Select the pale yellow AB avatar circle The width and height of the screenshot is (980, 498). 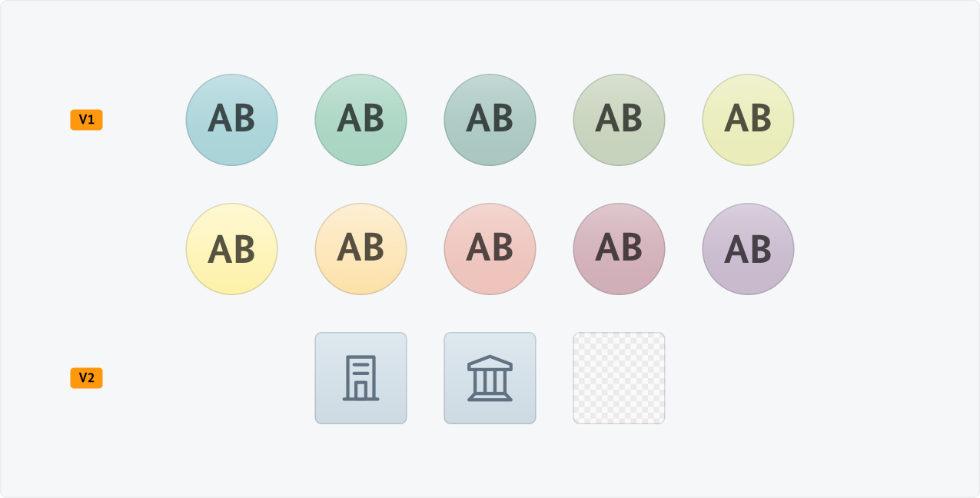231,248
